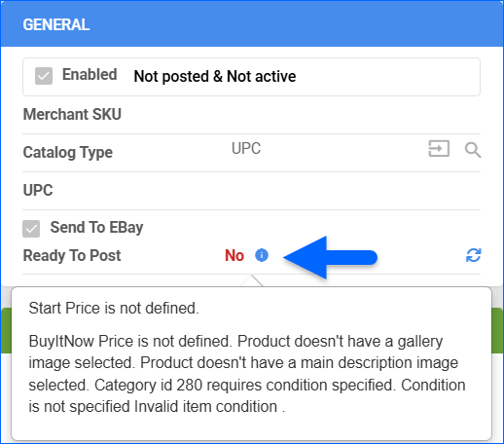Click the UPC field row
Viewport: 504px width, 444px height.
pos(251,191)
